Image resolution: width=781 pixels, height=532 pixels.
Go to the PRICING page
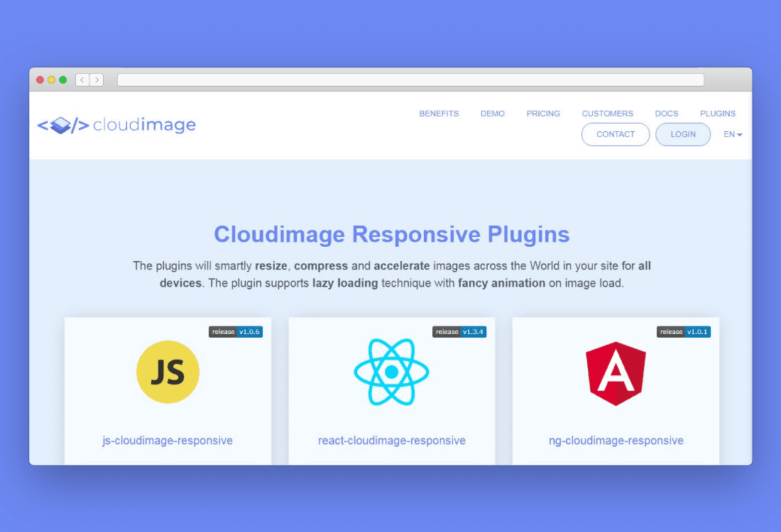tap(543, 113)
